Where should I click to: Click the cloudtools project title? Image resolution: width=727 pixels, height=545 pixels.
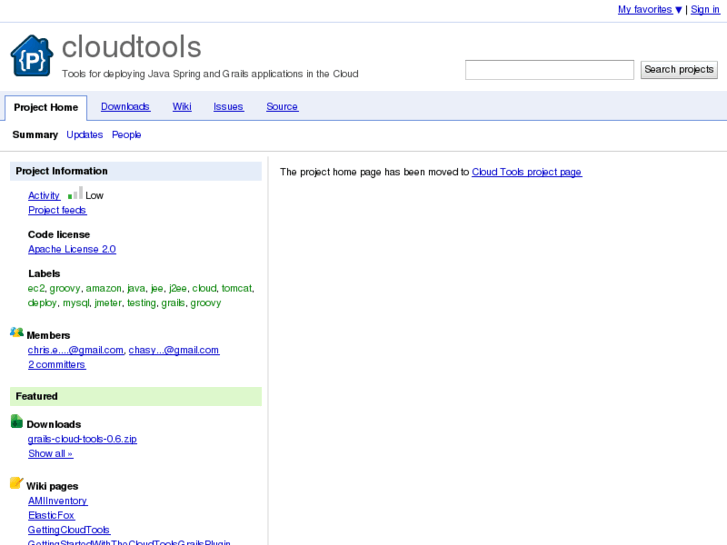click(x=132, y=47)
